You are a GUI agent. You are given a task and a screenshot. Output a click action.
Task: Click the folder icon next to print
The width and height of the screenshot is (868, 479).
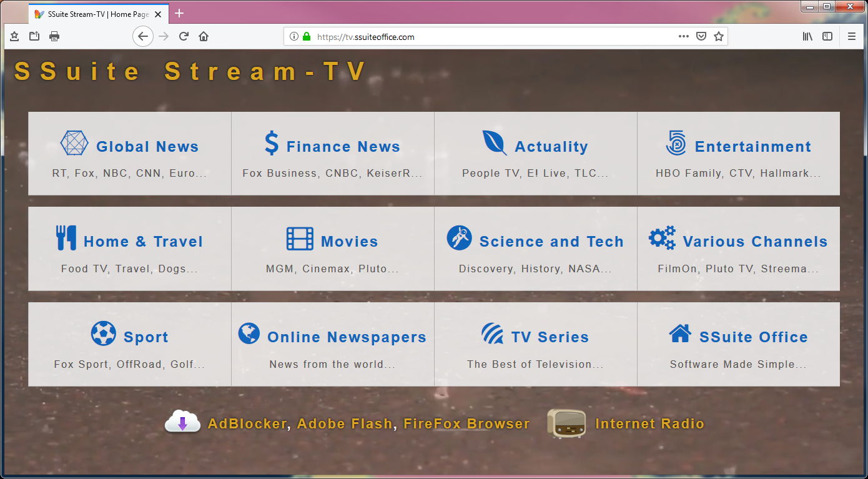[x=34, y=36]
